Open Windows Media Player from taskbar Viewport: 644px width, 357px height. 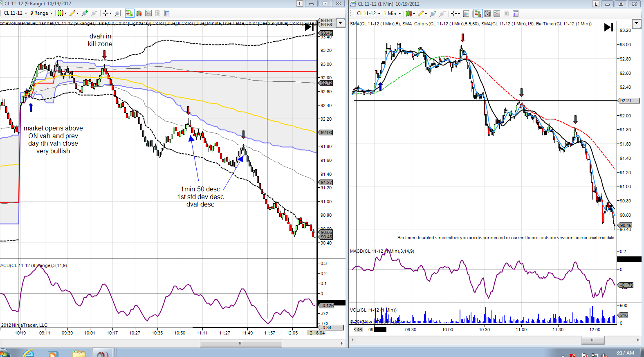tap(53, 354)
